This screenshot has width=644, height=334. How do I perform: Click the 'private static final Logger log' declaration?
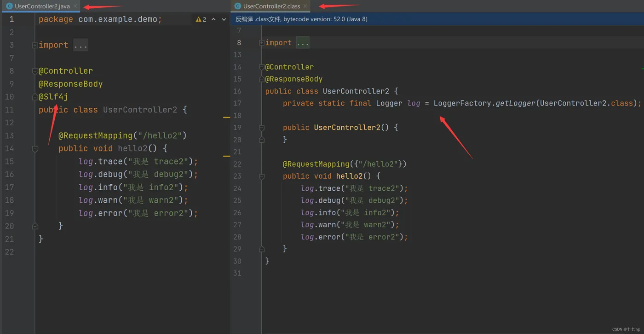[x=351, y=103]
